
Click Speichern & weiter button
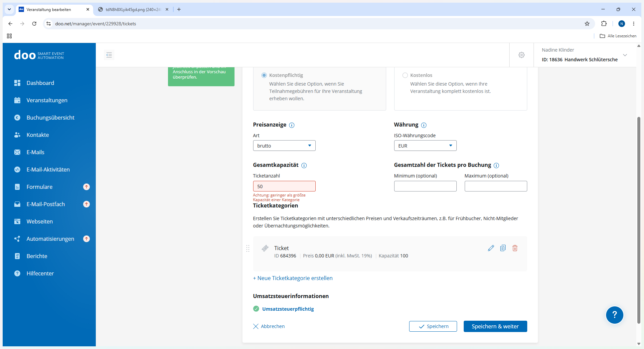pyautogui.click(x=495, y=326)
